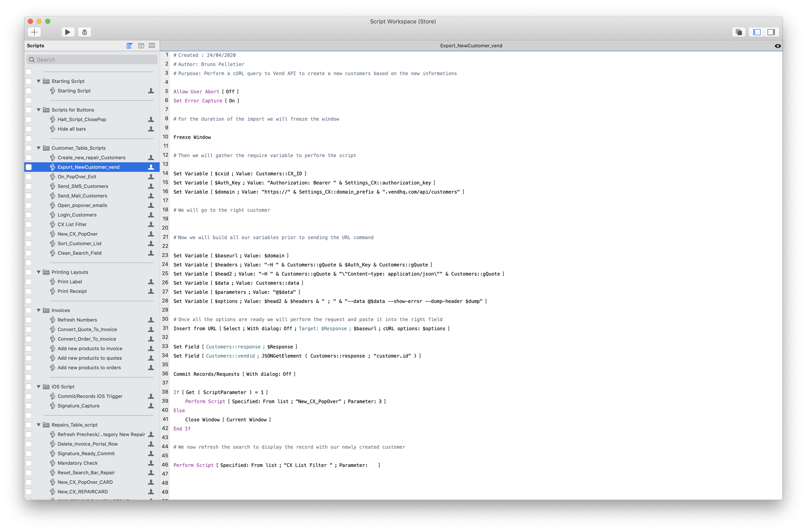
Task: Collapse the Customer_Table_Scripts folder
Action: 39,148
